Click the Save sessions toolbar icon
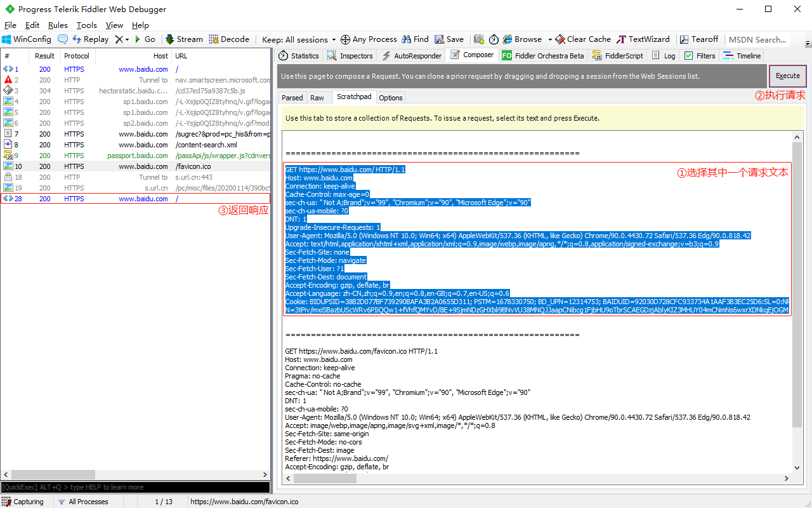Image resolution: width=812 pixels, height=508 pixels. pyautogui.click(x=449, y=39)
